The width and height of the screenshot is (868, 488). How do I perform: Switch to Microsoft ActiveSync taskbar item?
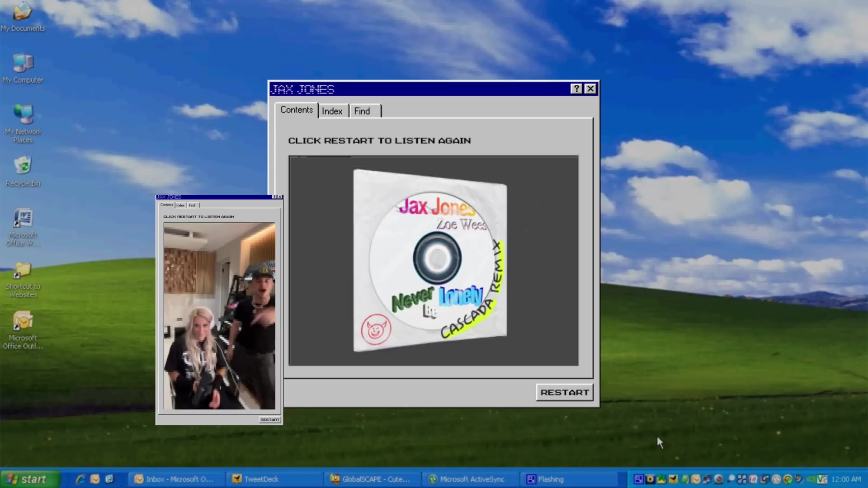470,479
